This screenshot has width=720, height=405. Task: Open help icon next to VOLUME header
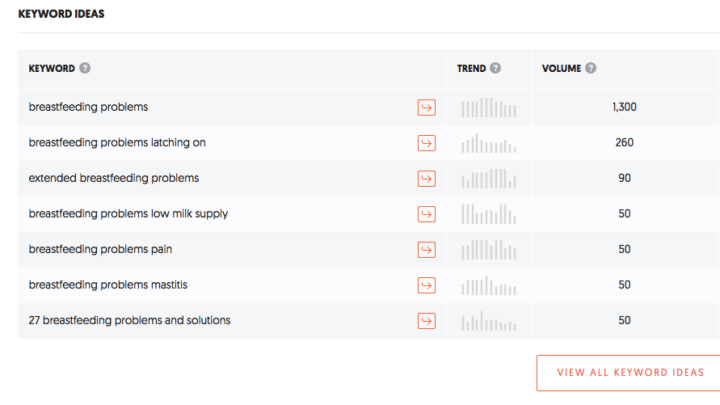[x=591, y=68]
